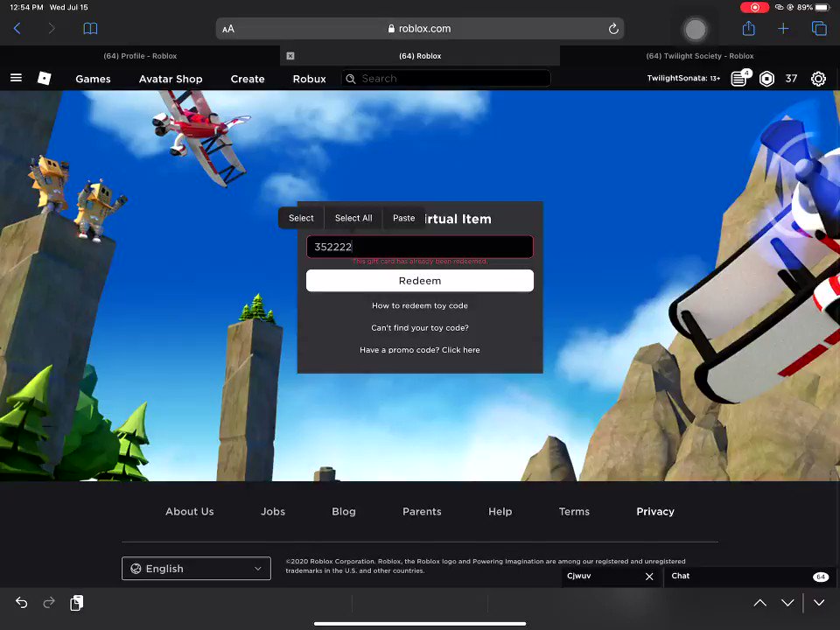Tap the AssistiveTouch circle button
This screenshot has height=630, width=840.
click(x=696, y=30)
